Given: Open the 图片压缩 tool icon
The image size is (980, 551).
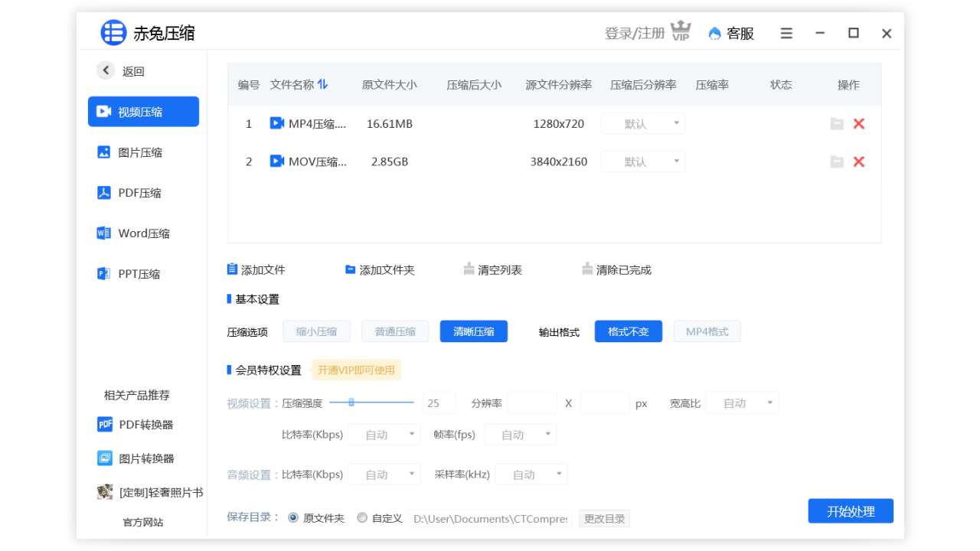Looking at the screenshot, I should tap(104, 152).
